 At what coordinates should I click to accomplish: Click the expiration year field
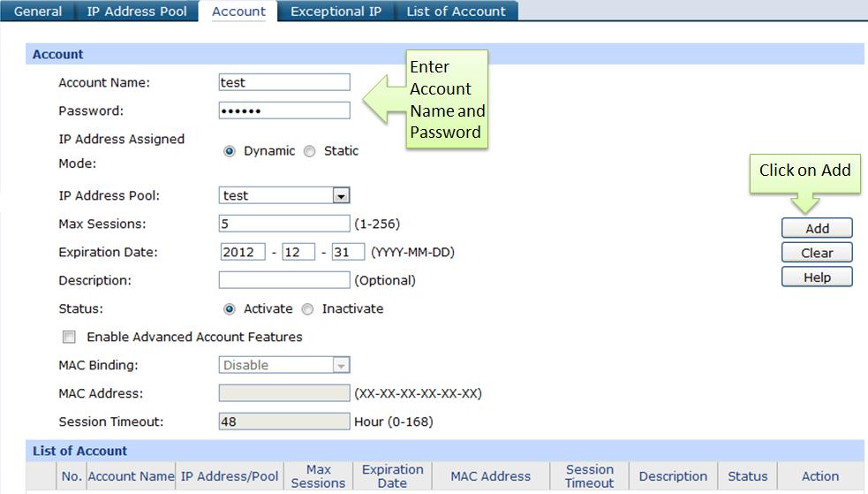243,252
